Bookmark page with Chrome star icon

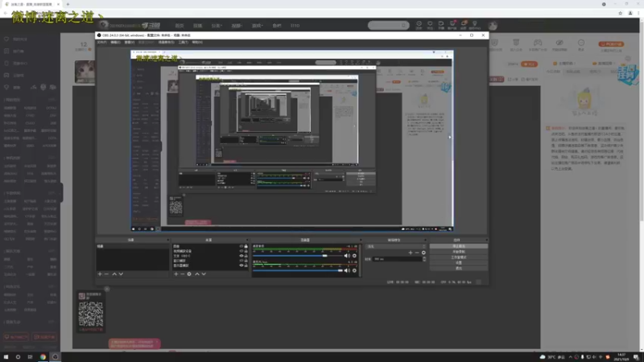(620, 13)
